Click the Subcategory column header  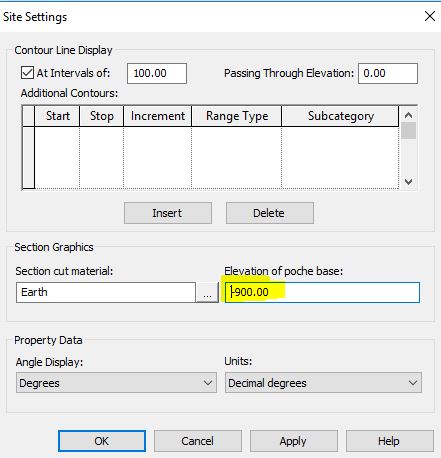click(x=340, y=116)
